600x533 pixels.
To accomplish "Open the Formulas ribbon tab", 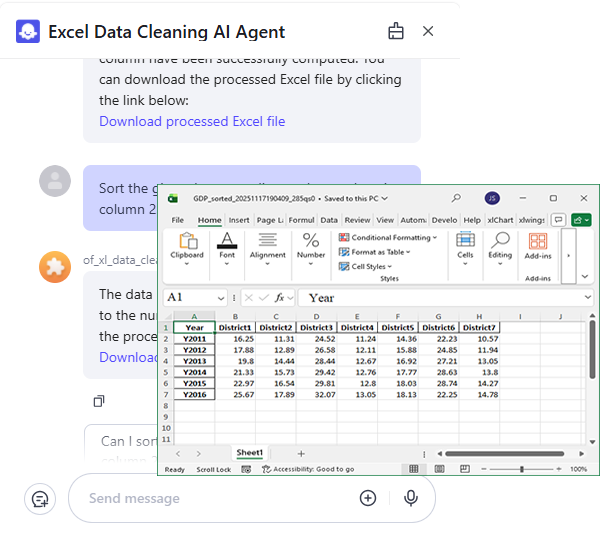I will point(301,220).
